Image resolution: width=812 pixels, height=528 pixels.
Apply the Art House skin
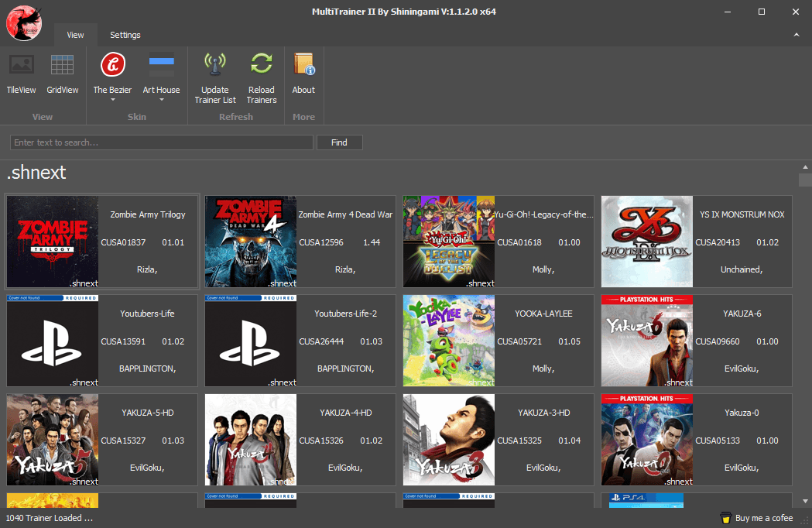tap(161, 73)
